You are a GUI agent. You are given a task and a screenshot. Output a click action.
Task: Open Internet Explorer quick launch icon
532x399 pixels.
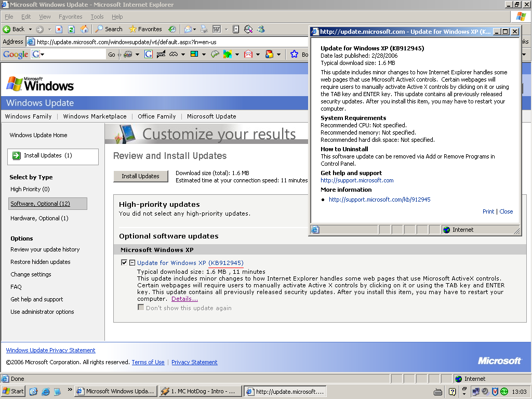click(x=46, y=391)
